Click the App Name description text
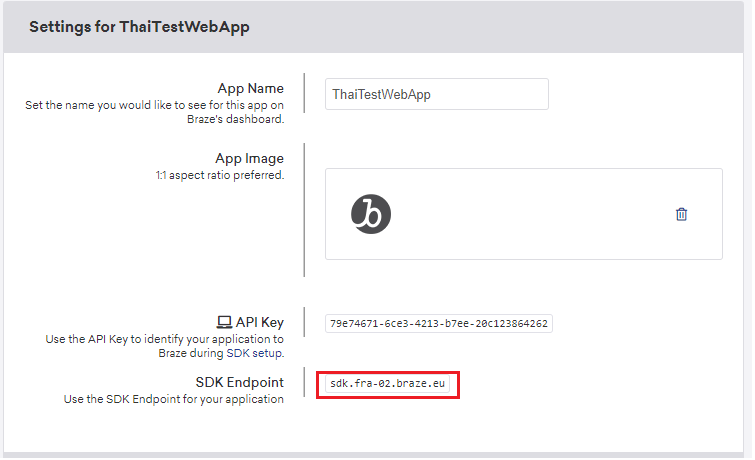The image size is (755, 460). [x=155, y=112]
